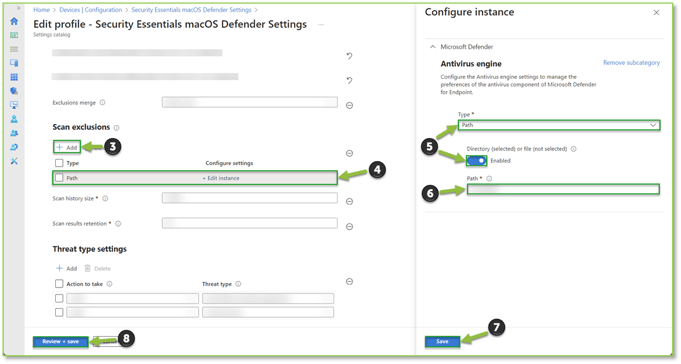Click info icon beside Directory or file label

[573, 149]
